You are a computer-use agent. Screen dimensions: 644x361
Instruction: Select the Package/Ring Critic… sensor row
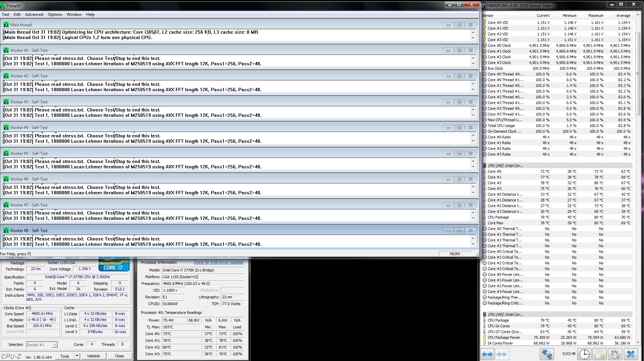(557, 303)
